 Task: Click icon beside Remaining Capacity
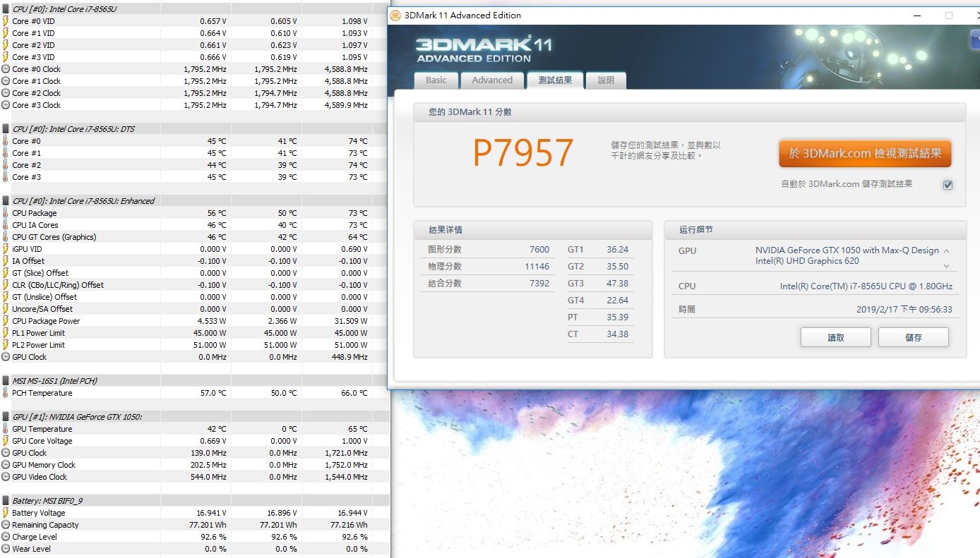[6, 525]
